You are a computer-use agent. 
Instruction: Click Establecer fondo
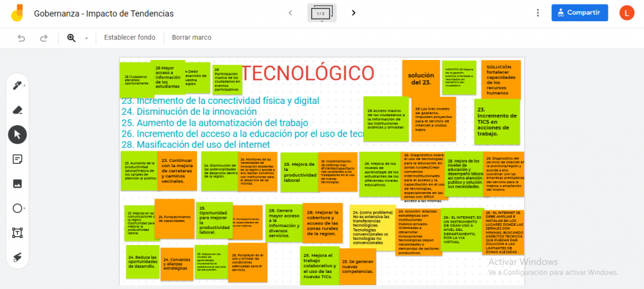129,37
